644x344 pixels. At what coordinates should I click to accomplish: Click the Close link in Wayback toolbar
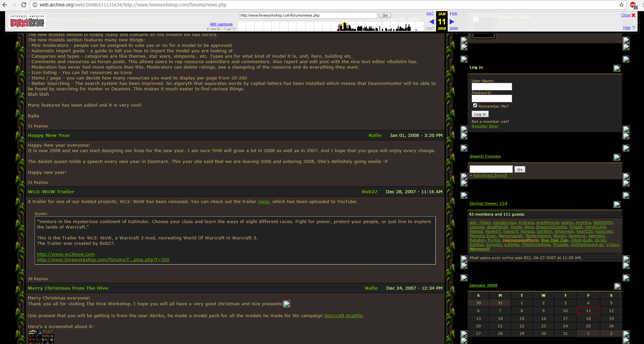click(626, 15)
